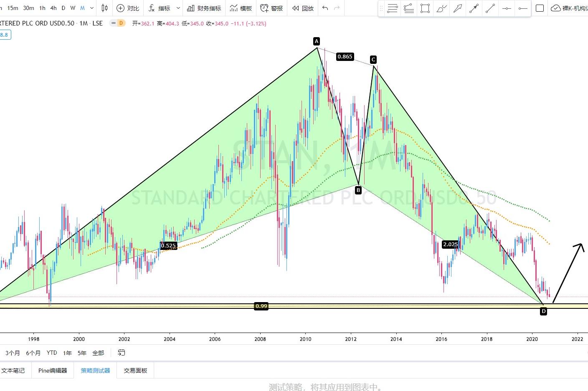Set chart range to 1年
This screenshot has height=391, width=588.
[x=67, y=353]
